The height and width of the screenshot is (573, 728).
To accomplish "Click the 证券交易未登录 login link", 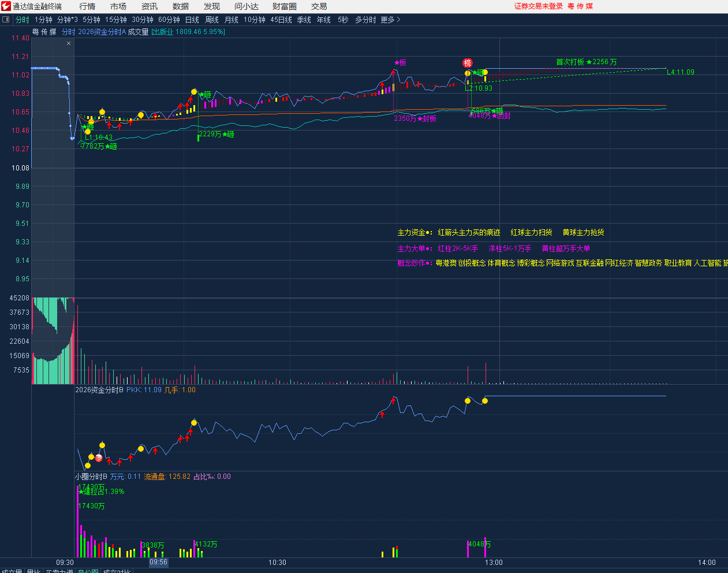I will (x=538, y=6).
